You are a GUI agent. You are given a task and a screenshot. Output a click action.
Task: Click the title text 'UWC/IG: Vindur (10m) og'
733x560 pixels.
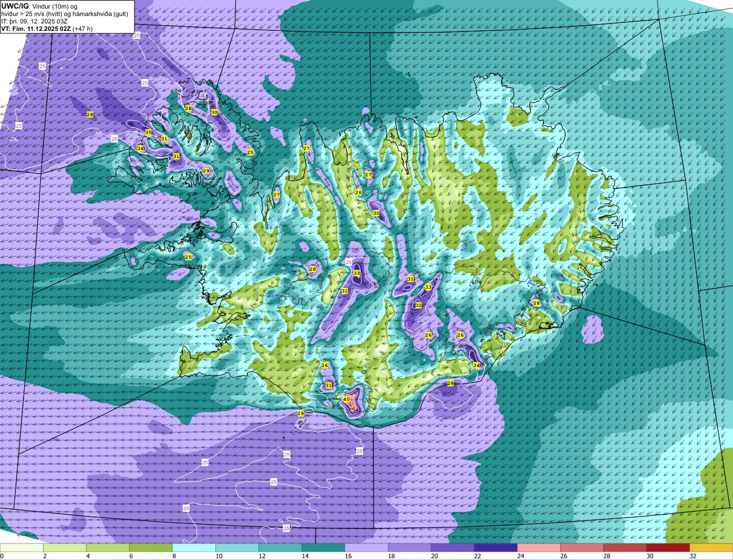(x=39, y=6)
